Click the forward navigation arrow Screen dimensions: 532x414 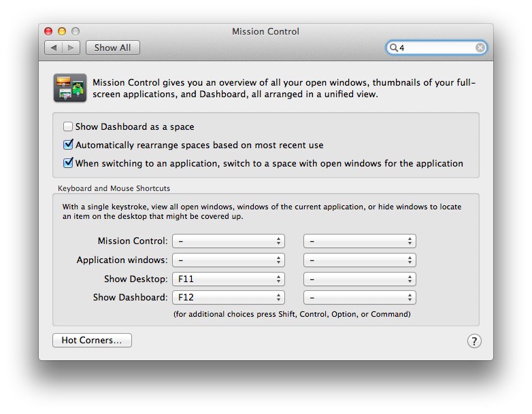point(71,48)
